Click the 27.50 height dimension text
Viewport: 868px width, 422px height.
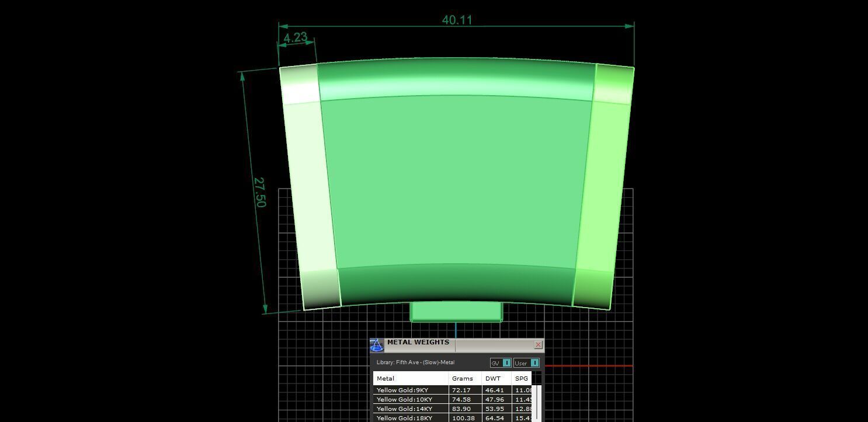pyautogui.click(x=259, y=192)
